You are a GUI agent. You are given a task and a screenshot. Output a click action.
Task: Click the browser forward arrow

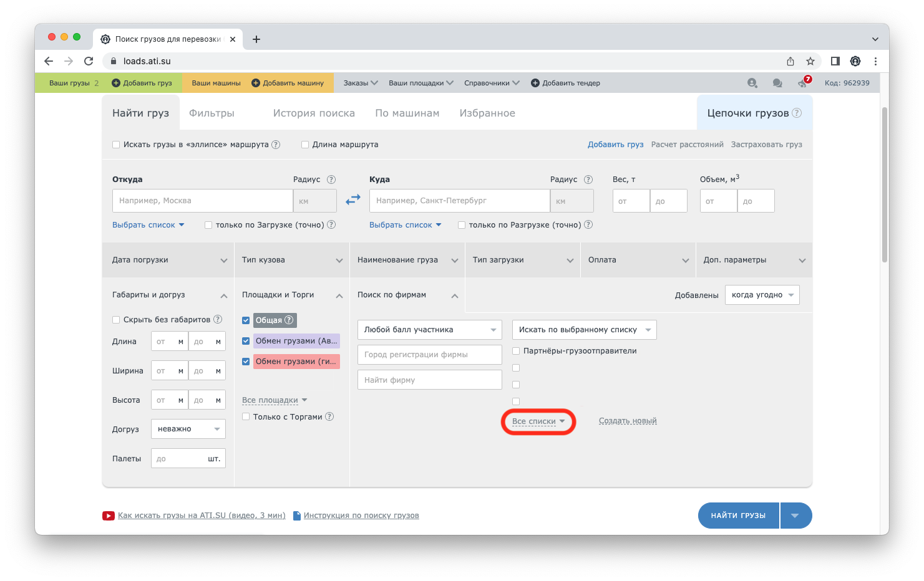(x=69, y=61)
